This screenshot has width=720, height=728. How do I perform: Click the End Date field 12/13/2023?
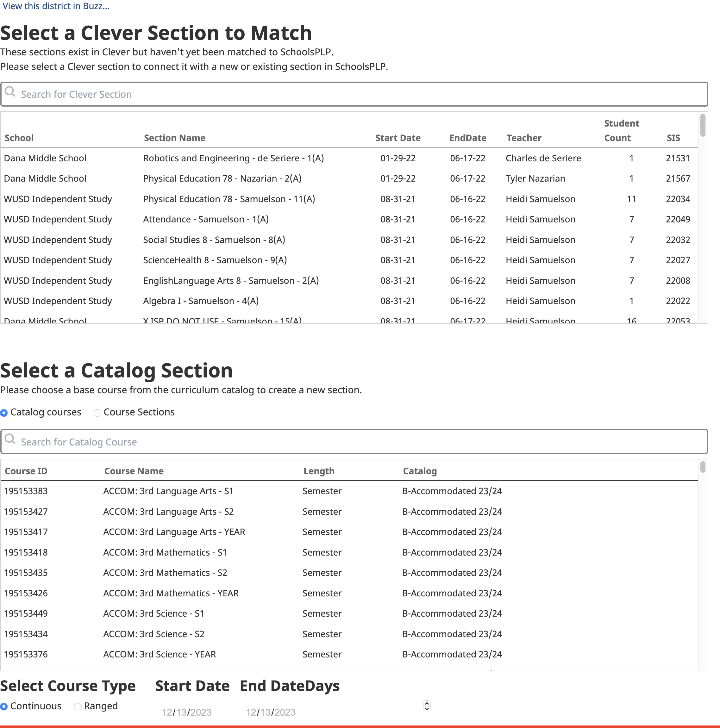coord(271,712)
